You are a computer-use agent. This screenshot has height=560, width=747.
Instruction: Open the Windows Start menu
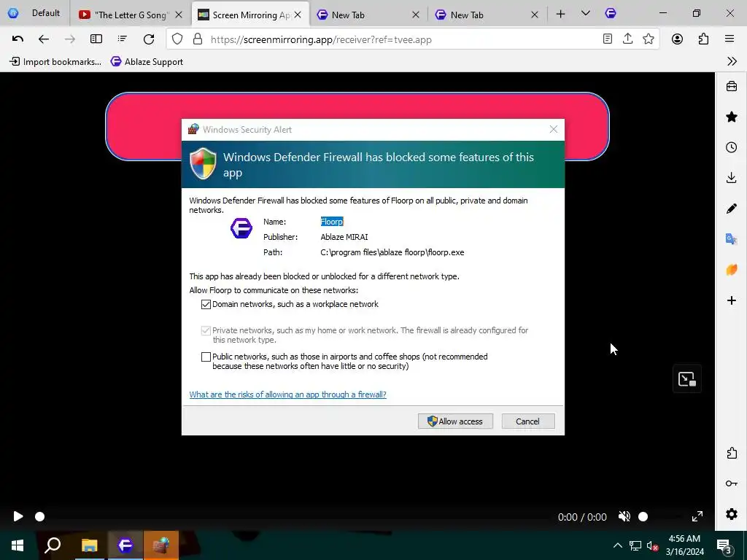(18, 545)
